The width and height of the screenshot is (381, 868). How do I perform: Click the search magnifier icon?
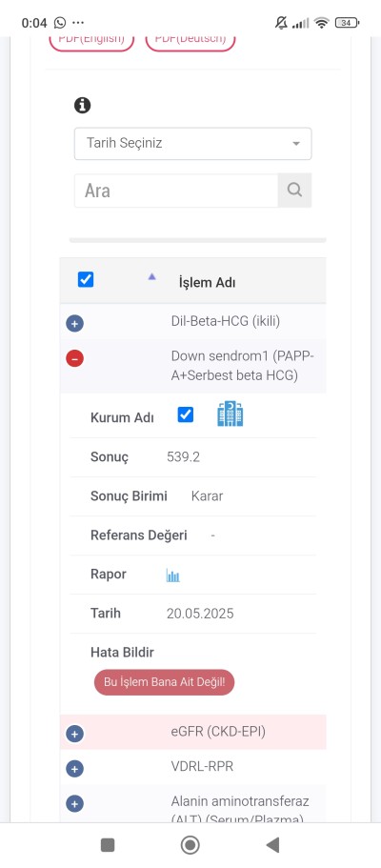tap(294, 191)
